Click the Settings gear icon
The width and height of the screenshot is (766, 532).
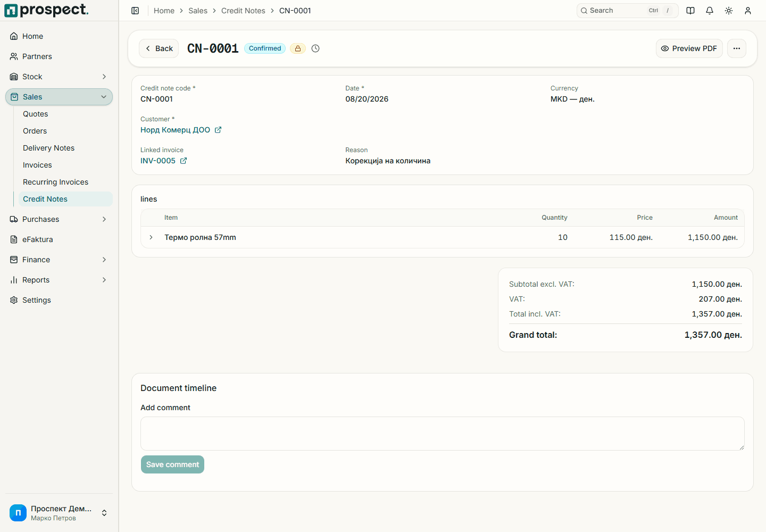click(x=14, y=300)
